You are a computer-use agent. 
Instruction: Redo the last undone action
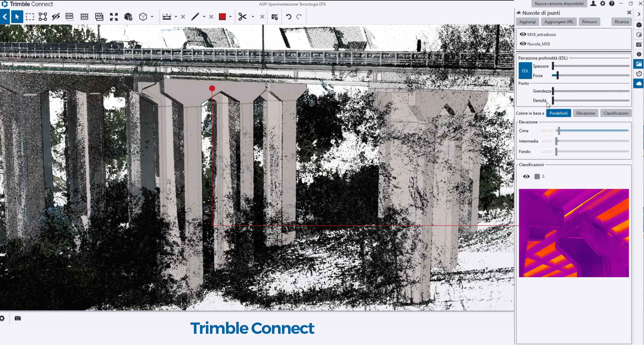coord(299,17)
